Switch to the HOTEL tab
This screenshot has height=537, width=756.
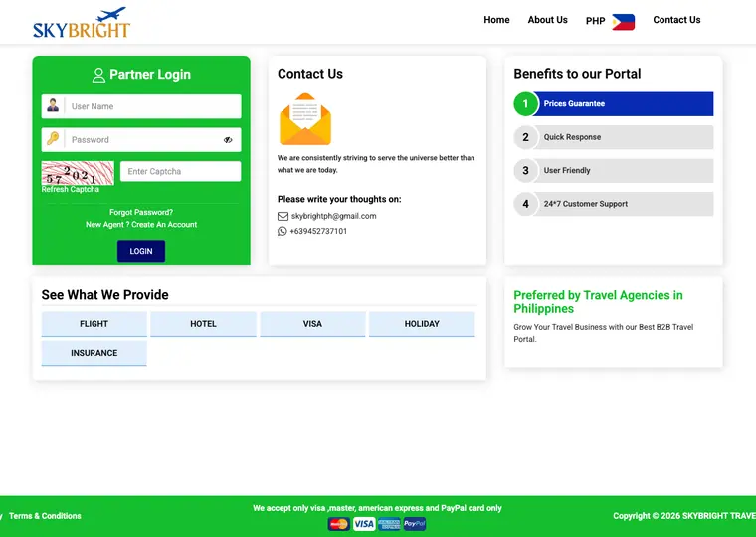click(x=203, y=324)
